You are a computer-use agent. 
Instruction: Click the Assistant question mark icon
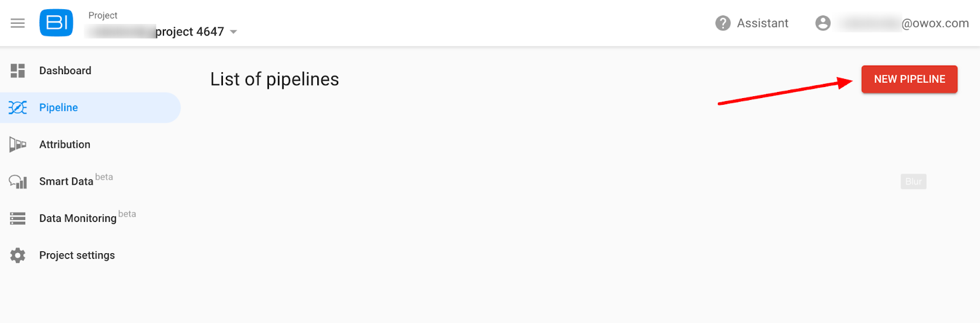(x=723, y=23)
